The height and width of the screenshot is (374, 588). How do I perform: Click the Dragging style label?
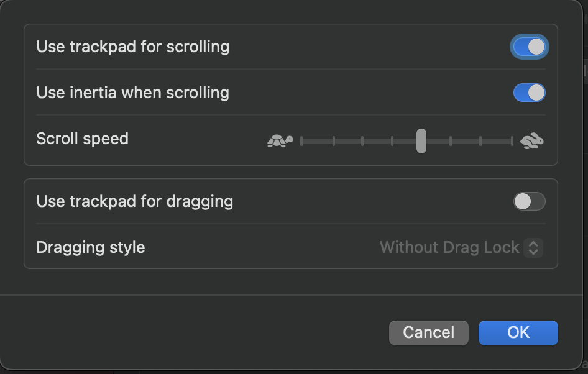click(x=91, y=247)
